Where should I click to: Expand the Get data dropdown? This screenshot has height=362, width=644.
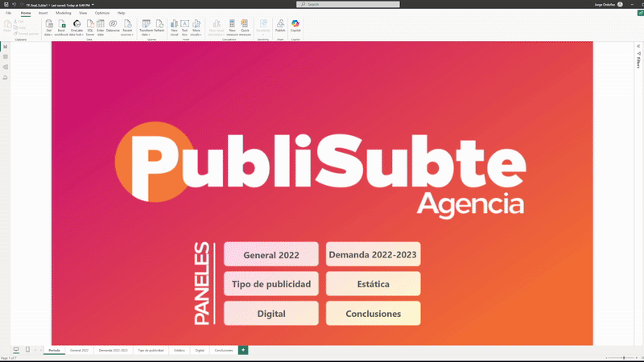[48, 35]
